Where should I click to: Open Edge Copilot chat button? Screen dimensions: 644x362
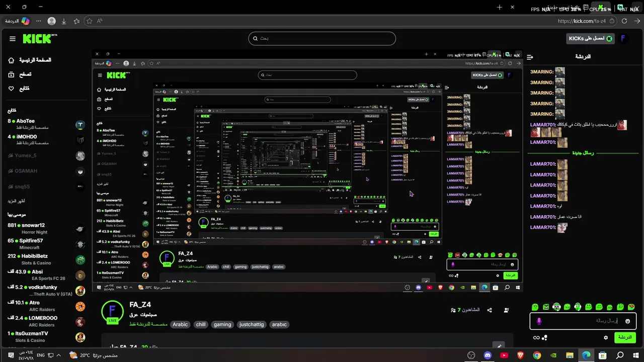click(17, 21)
